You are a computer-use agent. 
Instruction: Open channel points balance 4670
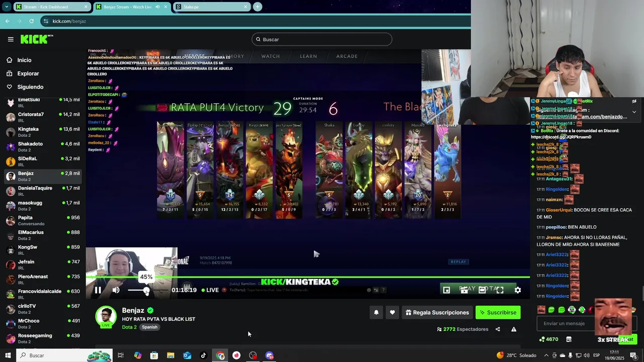click(548, 339)
